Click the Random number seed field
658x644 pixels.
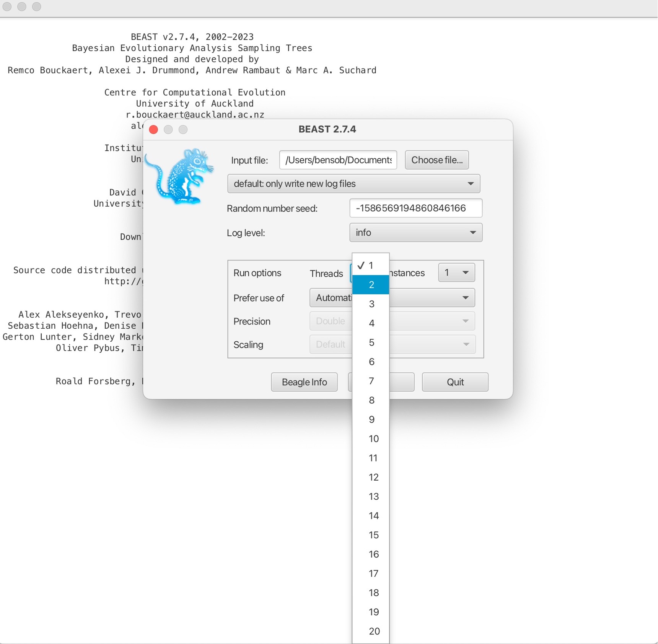coord(415,208)
